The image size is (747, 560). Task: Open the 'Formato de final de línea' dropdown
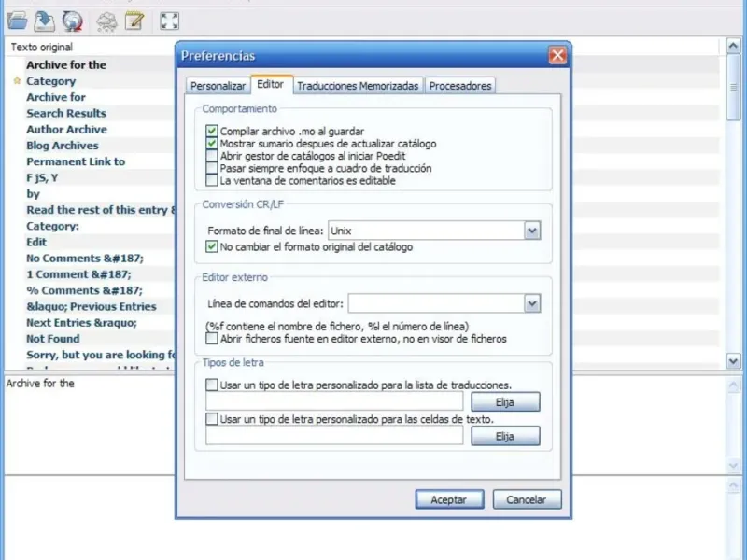coord(532,231)
